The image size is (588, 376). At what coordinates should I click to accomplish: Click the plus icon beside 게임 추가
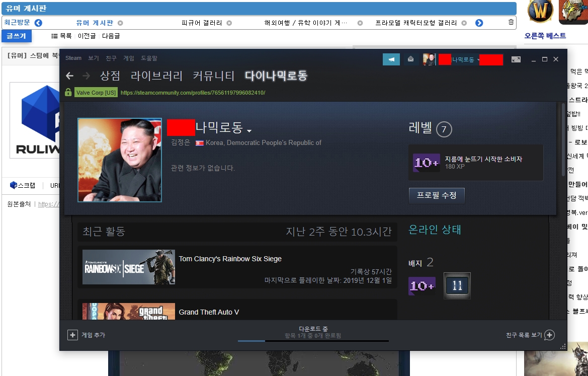[x=72, y=335]
